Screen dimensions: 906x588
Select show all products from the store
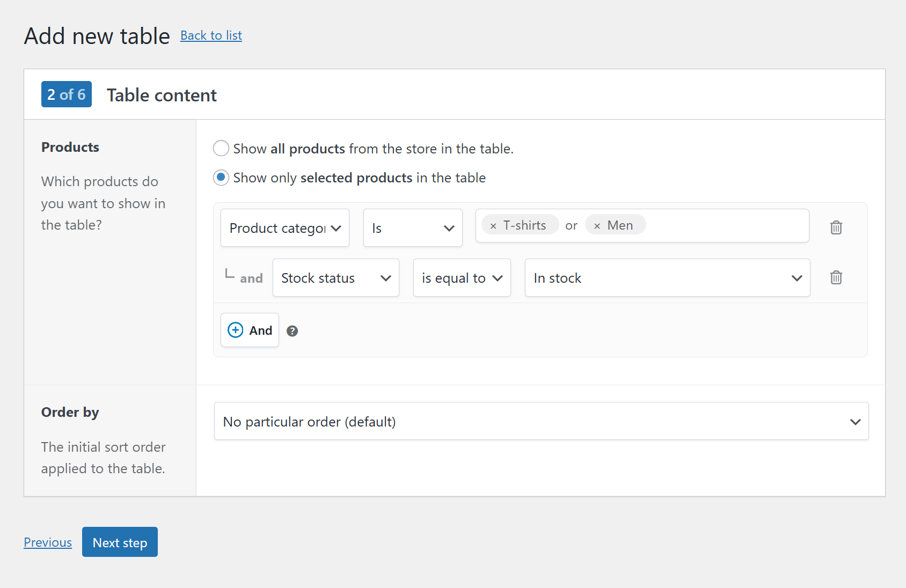click(221, 148)
